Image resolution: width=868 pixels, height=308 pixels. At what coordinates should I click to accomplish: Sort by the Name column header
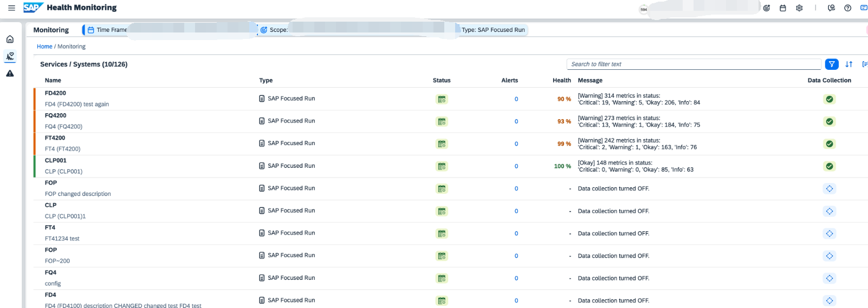click(x=53, y=80)
